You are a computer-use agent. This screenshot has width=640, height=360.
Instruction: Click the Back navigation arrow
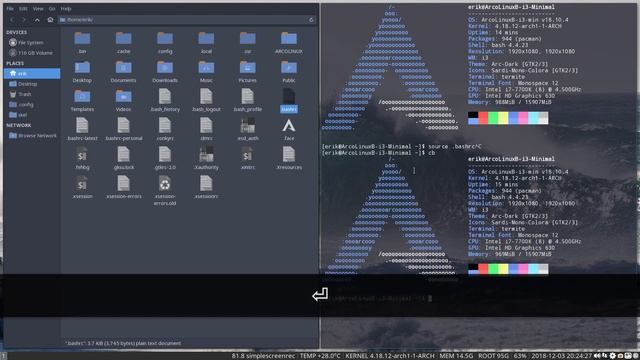[x=12, y=20]
